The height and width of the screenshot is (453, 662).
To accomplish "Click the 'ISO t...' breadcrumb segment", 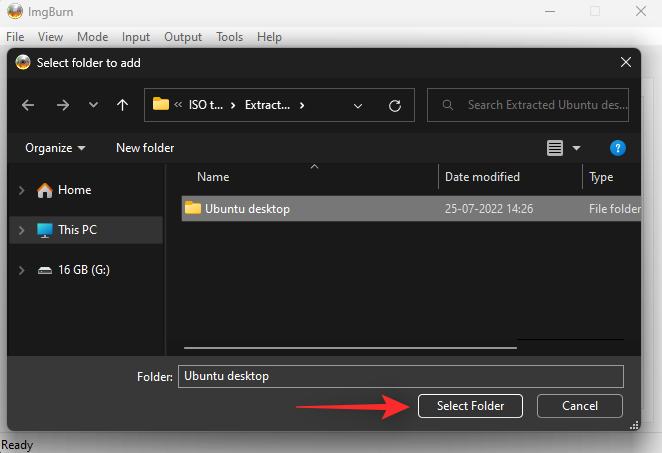I will (206, 105).
